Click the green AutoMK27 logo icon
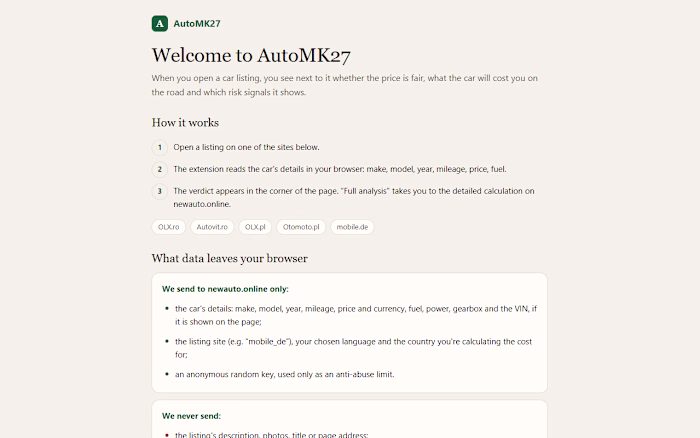 click(x=160, y=24)
